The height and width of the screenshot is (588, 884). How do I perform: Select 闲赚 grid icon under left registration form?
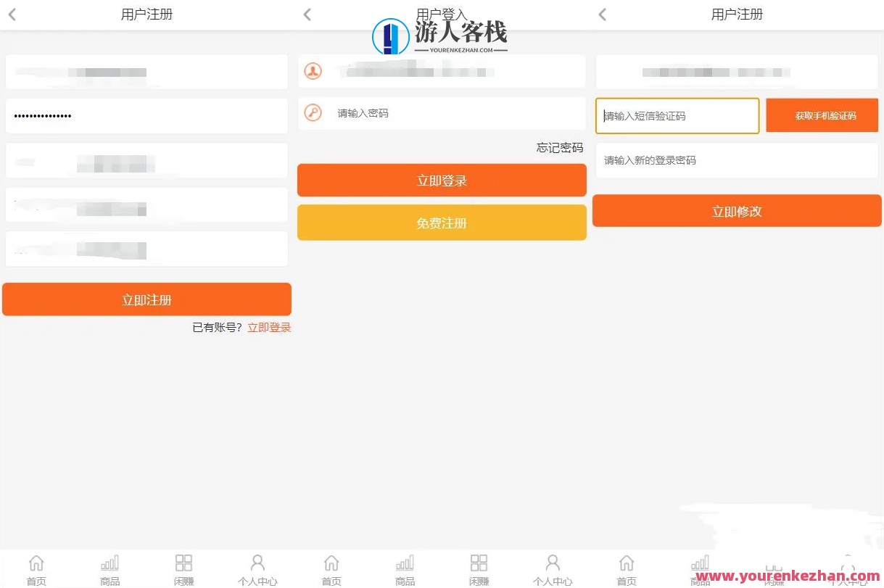point(183,563)
